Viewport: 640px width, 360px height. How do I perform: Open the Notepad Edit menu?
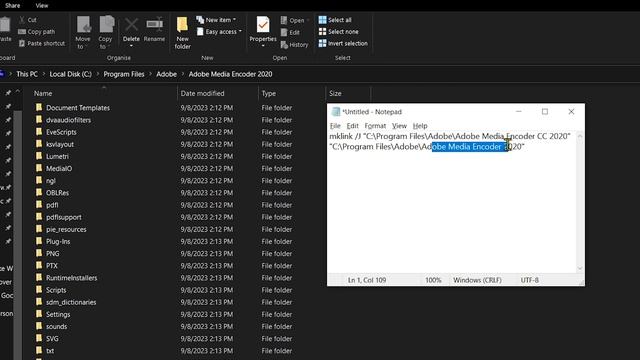352,126
